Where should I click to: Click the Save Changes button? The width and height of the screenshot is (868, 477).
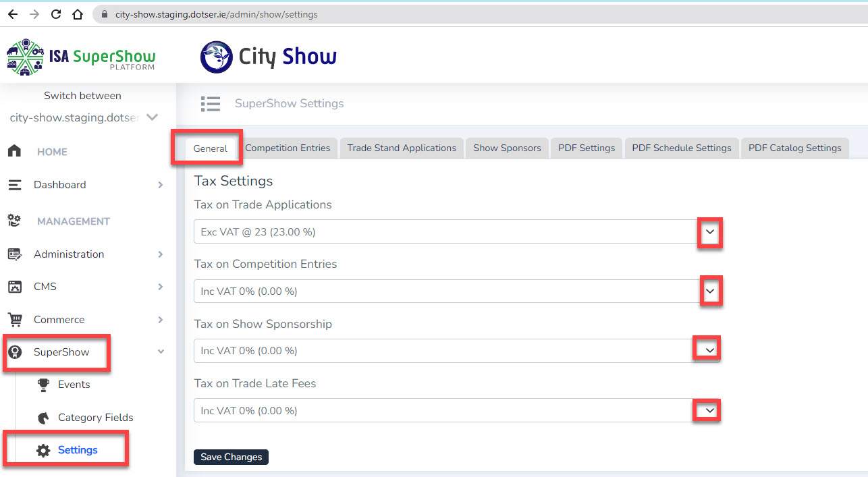231,457
